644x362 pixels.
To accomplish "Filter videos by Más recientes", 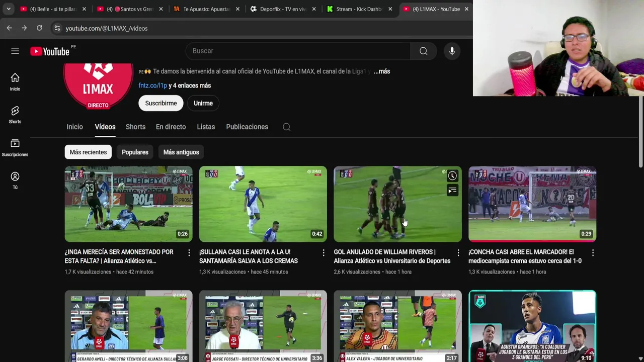I will click(x=88, y=152).
